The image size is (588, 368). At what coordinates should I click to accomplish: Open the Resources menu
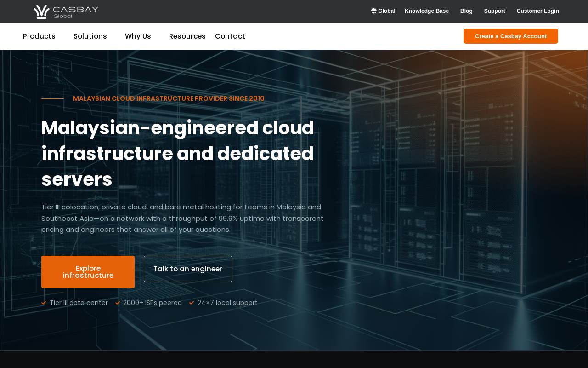[x=187, y=36]
